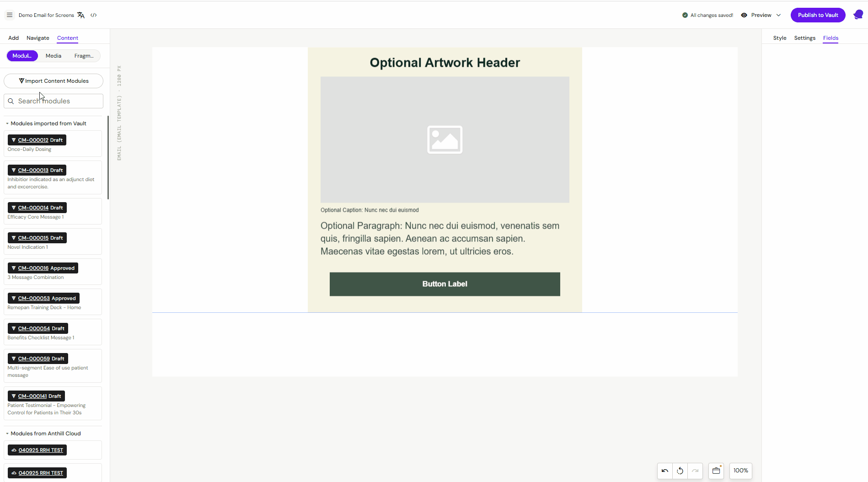This screenshot has width=868, height=482.
Task: Toggle the Preview eye icon
Action: (744, 15)
